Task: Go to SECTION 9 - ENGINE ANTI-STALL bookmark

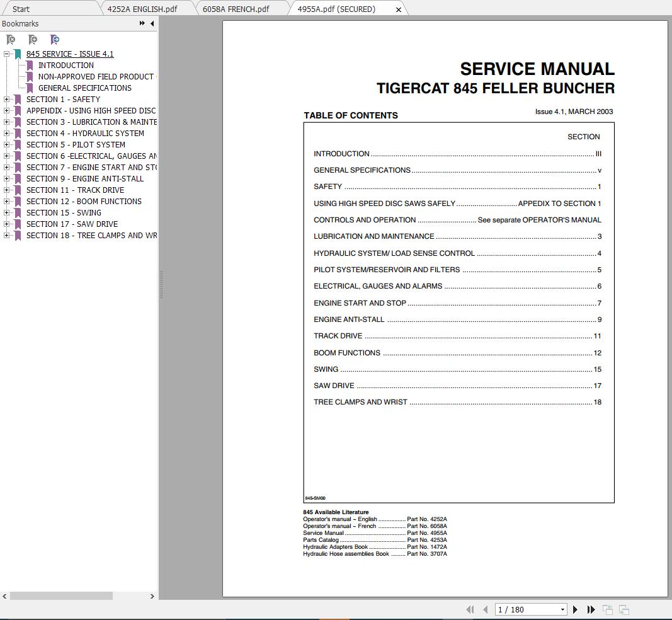Action: coord(85,179)
